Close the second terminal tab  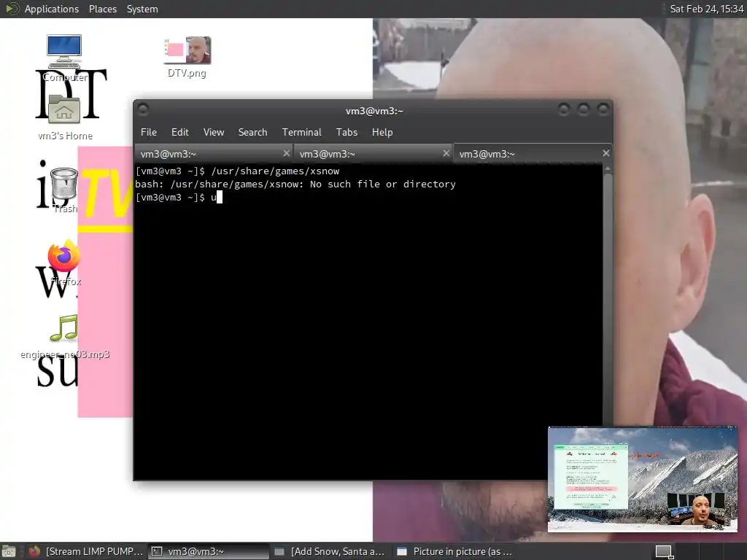pyautogui.click(x=446, y=153)
